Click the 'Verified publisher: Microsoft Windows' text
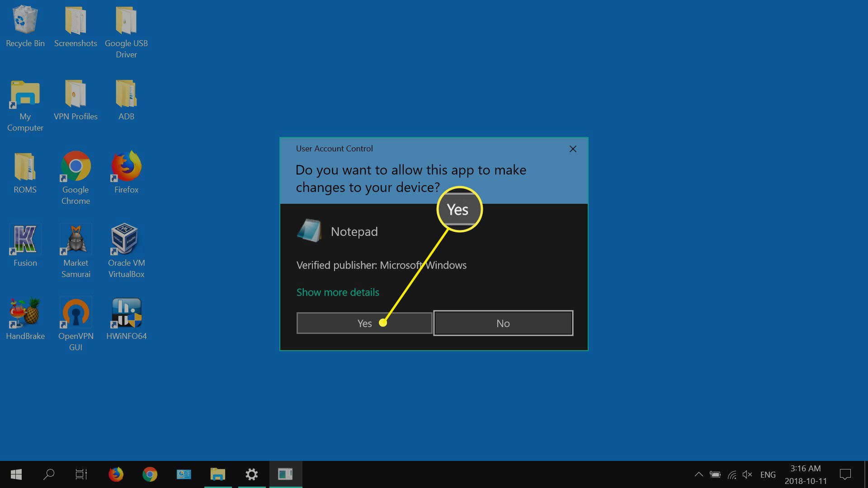 pyautogui.click(x=381, y=265)
